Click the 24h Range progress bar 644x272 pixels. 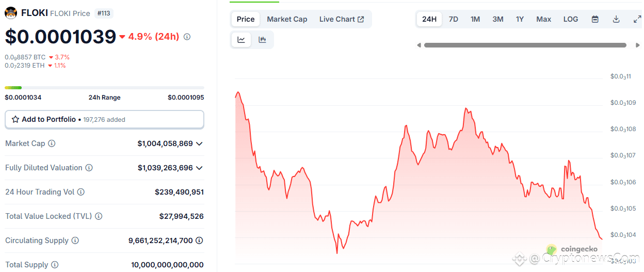104,88
